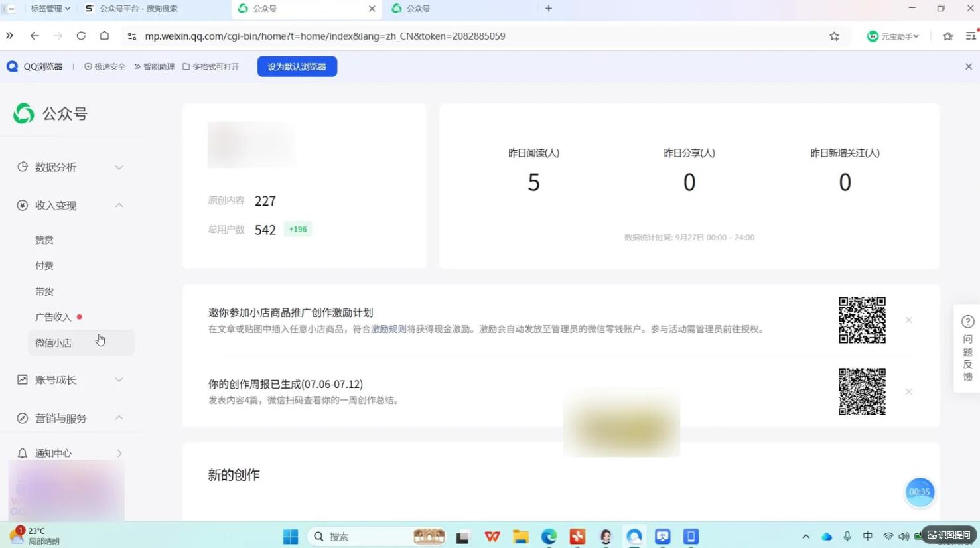Click the 数据分析 pie chart icon

click(23, 167)
